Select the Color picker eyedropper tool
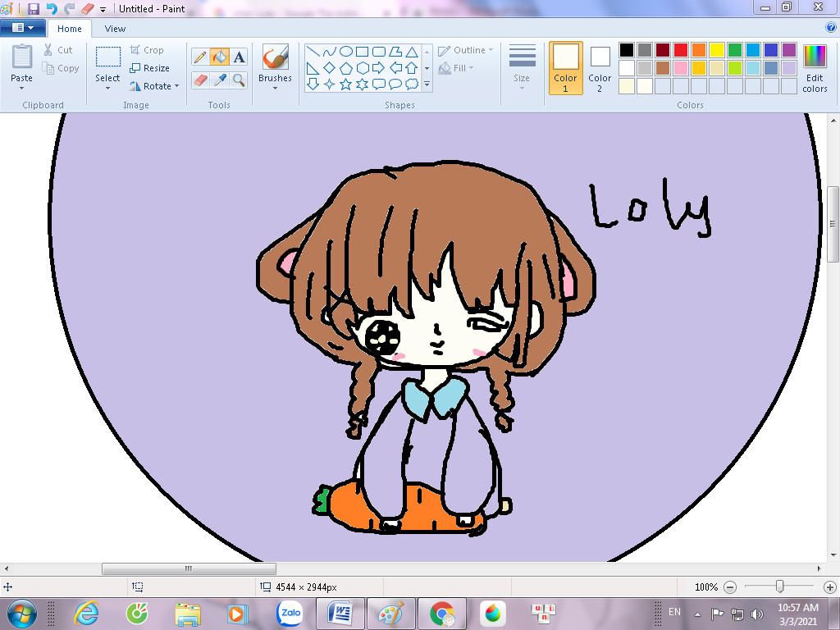The height and width of the screenshot is (630, 840). click(220, 80)
